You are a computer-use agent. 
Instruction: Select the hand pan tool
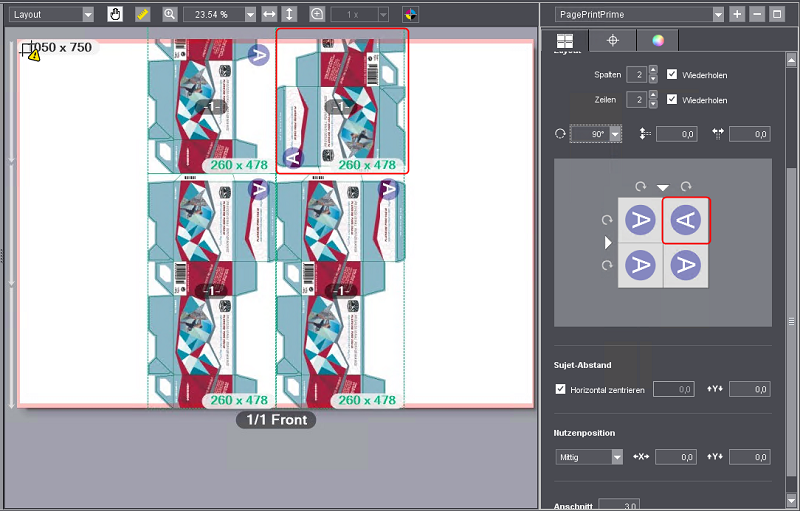tap(115, 14)
